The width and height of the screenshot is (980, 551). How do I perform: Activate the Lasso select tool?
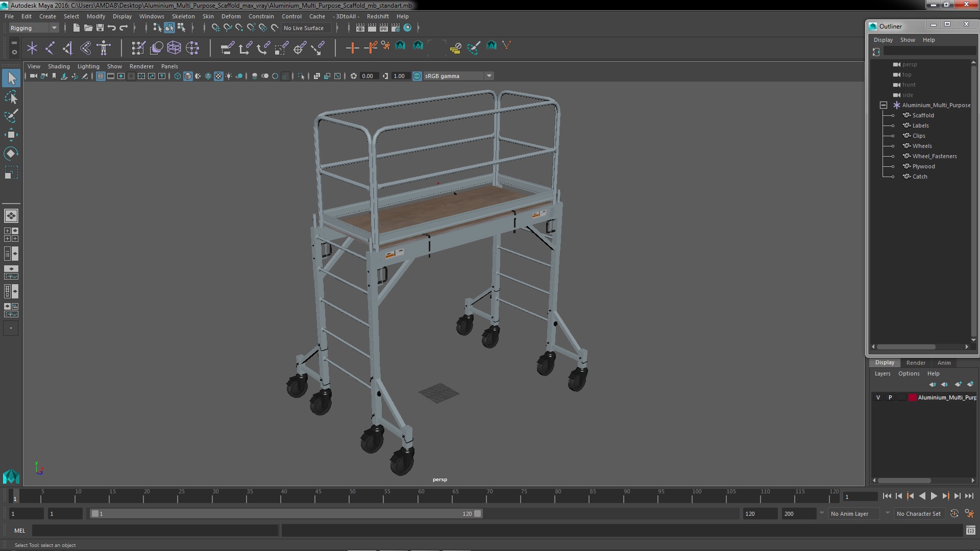(x=11, y=97)
